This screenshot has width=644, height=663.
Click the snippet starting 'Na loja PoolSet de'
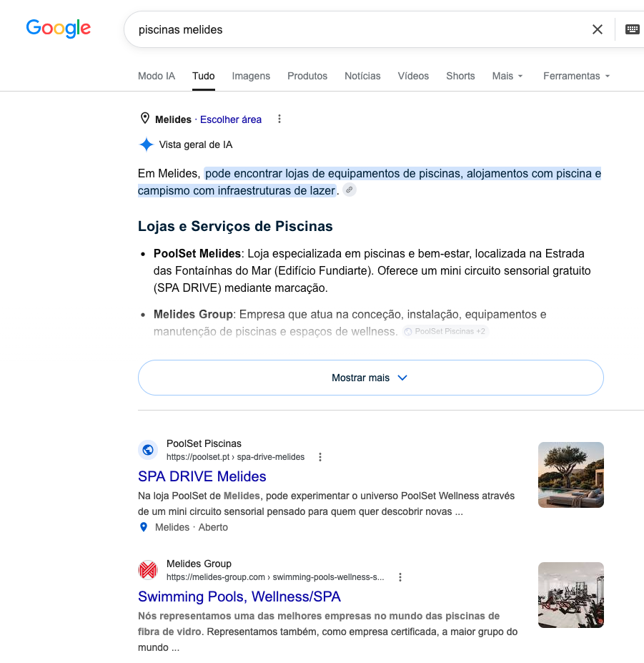coord(326,504)
